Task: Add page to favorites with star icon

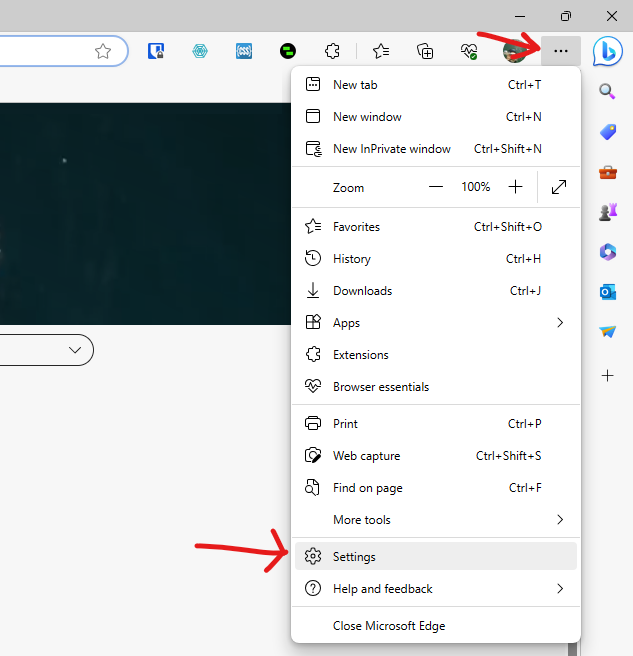Action: (103, 51)
